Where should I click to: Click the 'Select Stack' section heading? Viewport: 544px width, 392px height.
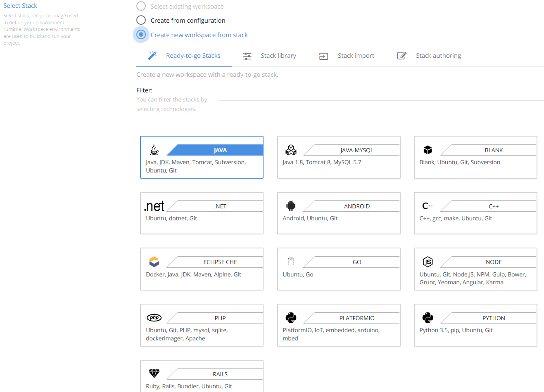[x=20, y=6]
